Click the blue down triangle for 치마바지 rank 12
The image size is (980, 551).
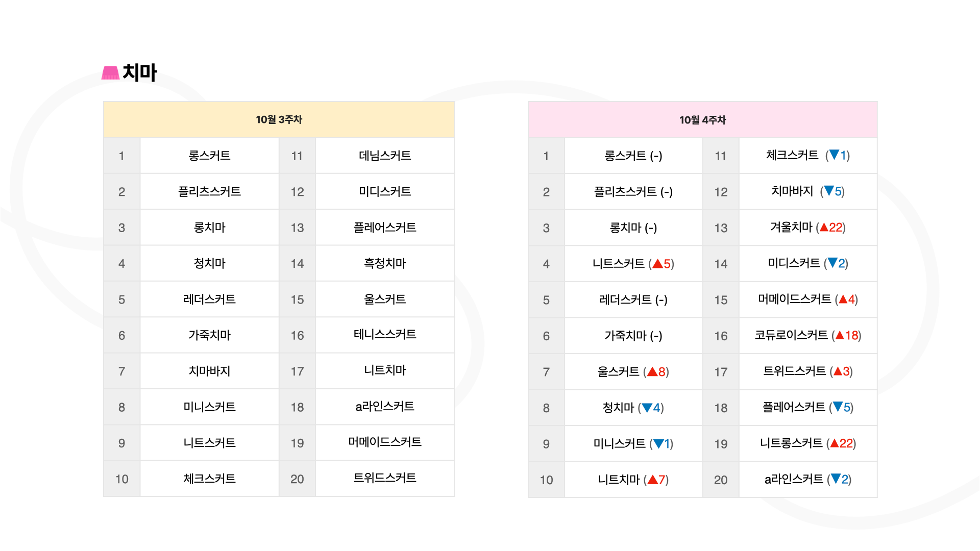coord(829,191)
